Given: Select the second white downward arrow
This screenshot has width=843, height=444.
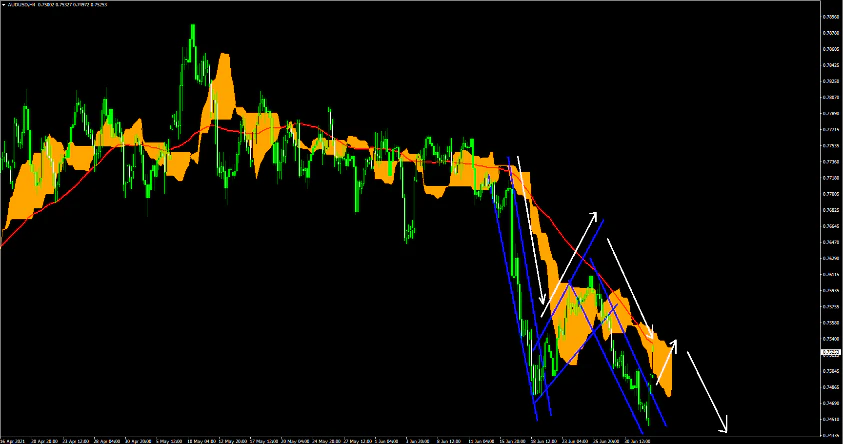Looking at the screenshot, I should (632, 290).
